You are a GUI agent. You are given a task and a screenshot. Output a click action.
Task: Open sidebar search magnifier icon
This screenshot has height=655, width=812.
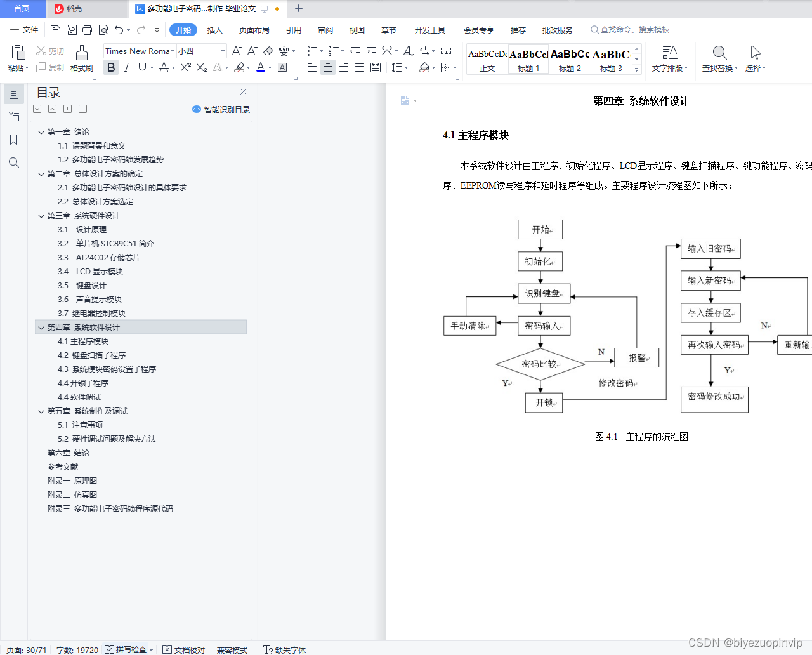(x=13, y=162)
